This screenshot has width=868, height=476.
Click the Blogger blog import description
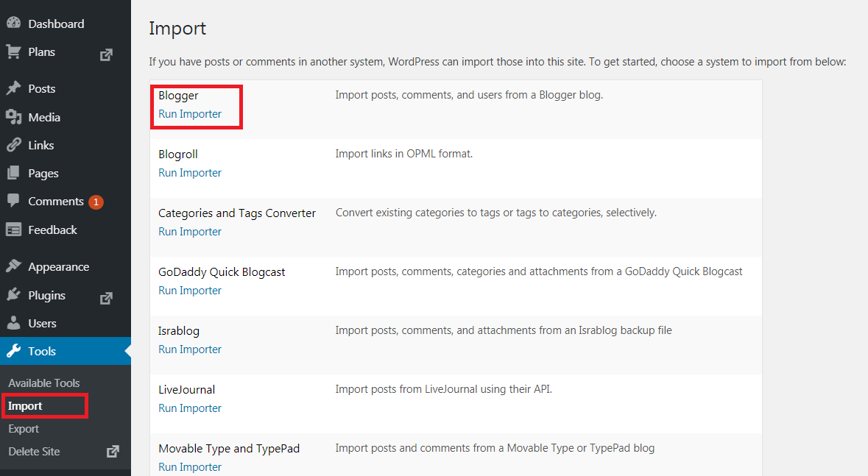[469, 95]
